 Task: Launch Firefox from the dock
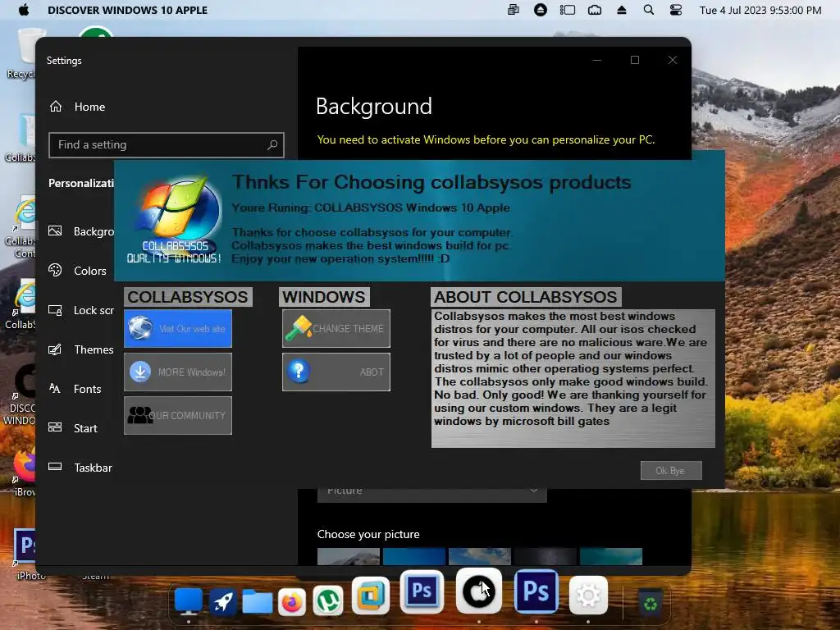(x=292, y=602)
